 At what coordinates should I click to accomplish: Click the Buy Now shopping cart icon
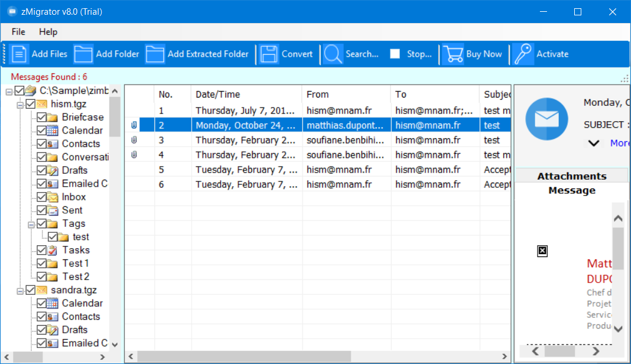(453, 54)
